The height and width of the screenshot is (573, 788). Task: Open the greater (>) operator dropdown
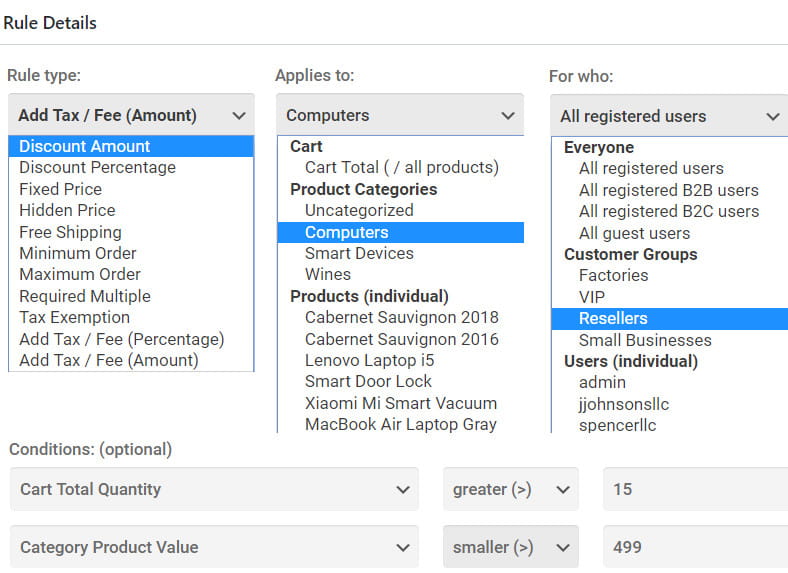(510, 489)
